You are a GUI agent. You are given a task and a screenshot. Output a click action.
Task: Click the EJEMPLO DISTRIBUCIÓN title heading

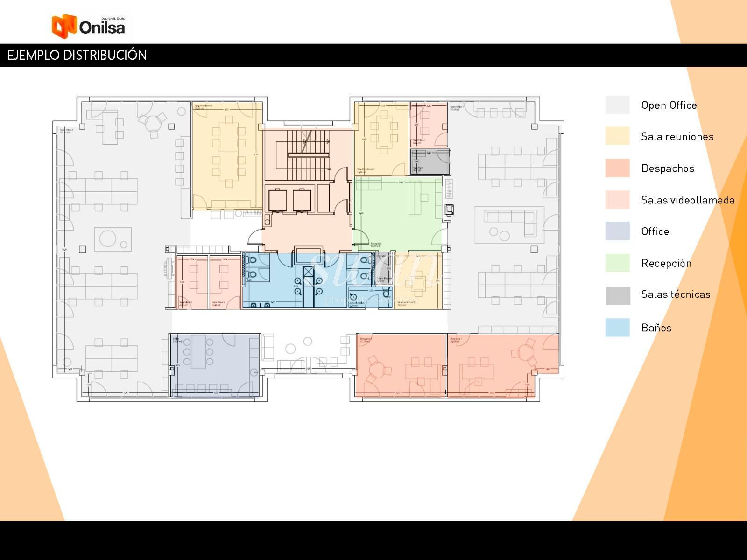tap(77, 55)
